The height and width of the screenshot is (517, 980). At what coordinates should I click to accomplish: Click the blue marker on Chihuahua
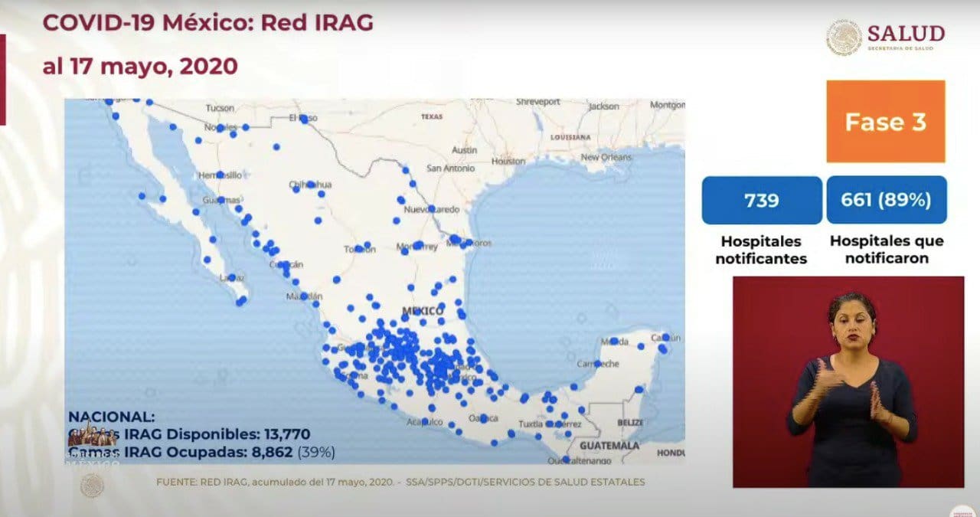[x=311, y=185]
